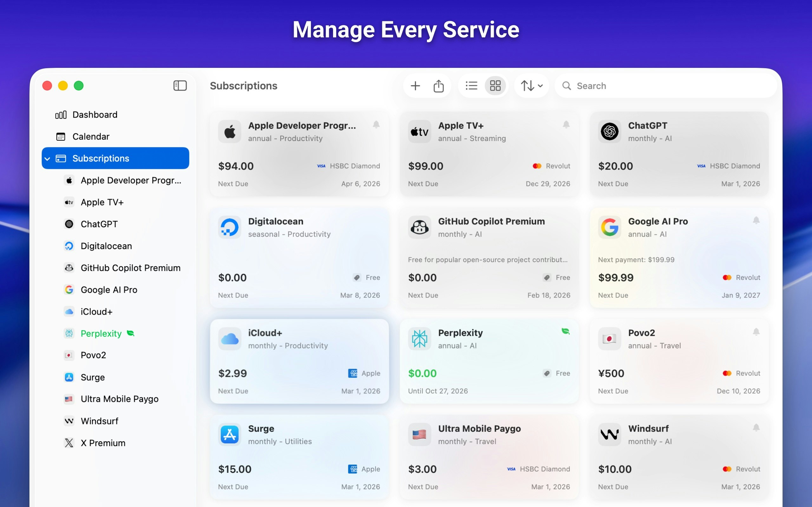Switch to grid view layout
This screenshot has width=812, height=507.
(x=495, y=86)
